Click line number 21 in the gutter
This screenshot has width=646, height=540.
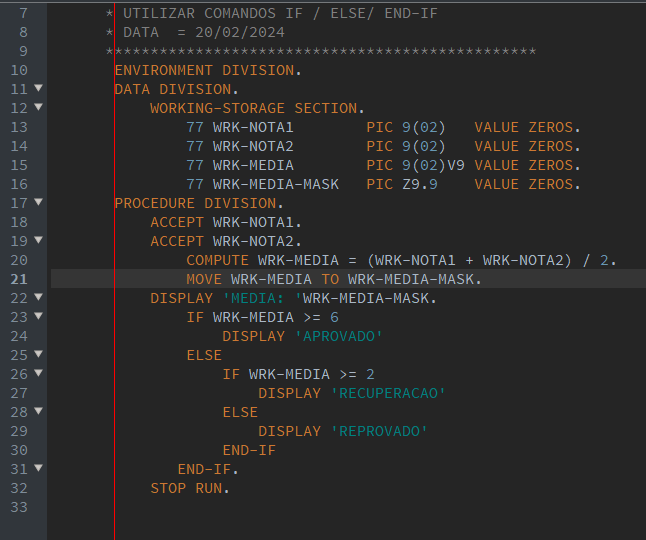[x=19, y=279]
